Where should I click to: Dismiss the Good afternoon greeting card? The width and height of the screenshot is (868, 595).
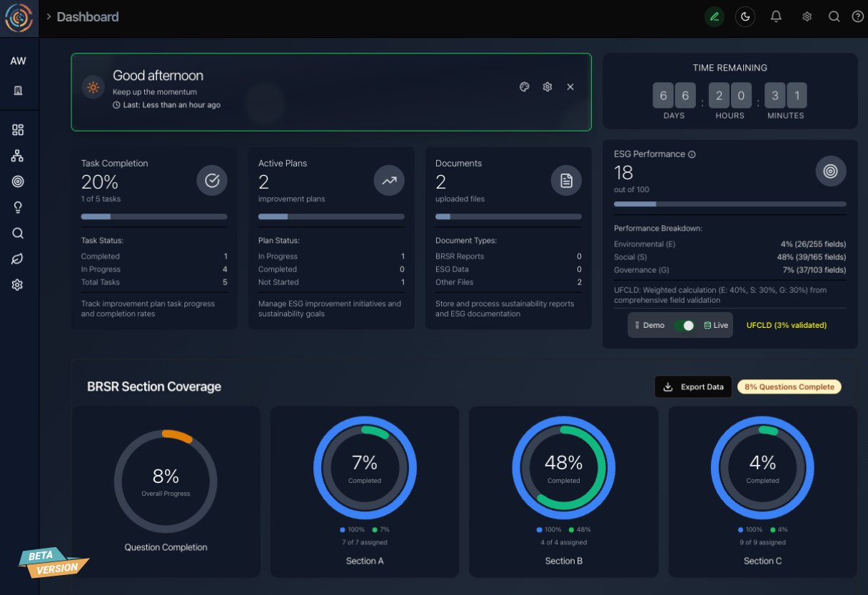(x=570, y=87)
